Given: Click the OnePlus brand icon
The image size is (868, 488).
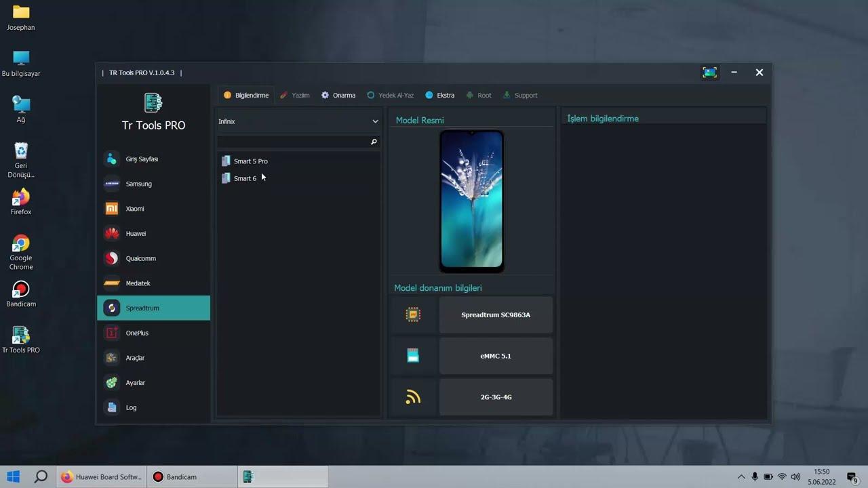Looking at the screenshot, I should (x=111, y=333).
